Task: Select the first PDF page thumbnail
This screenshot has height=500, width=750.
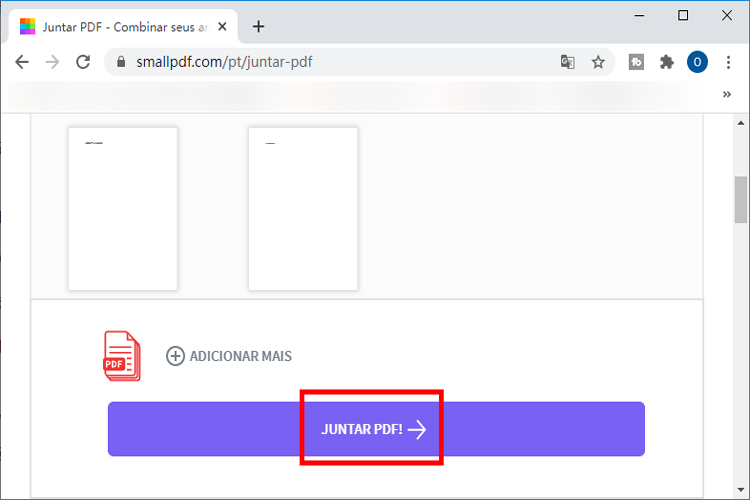Action: pos(123,209)
